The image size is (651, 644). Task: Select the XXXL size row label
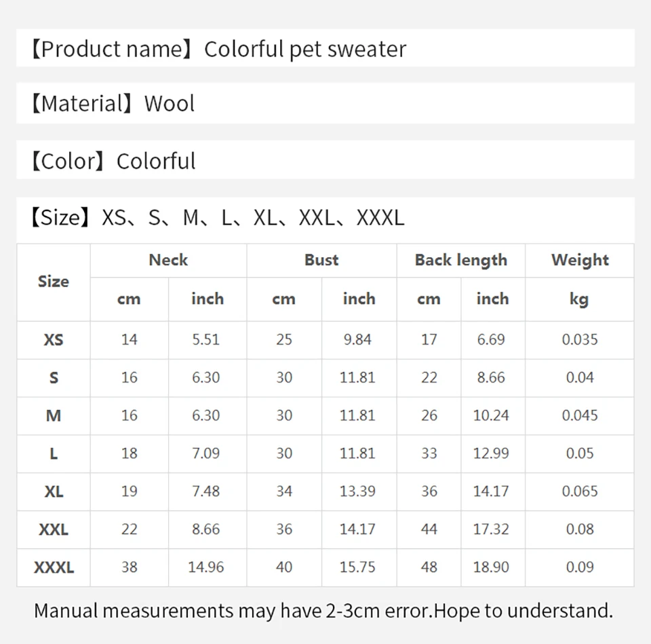pos(54,567)
